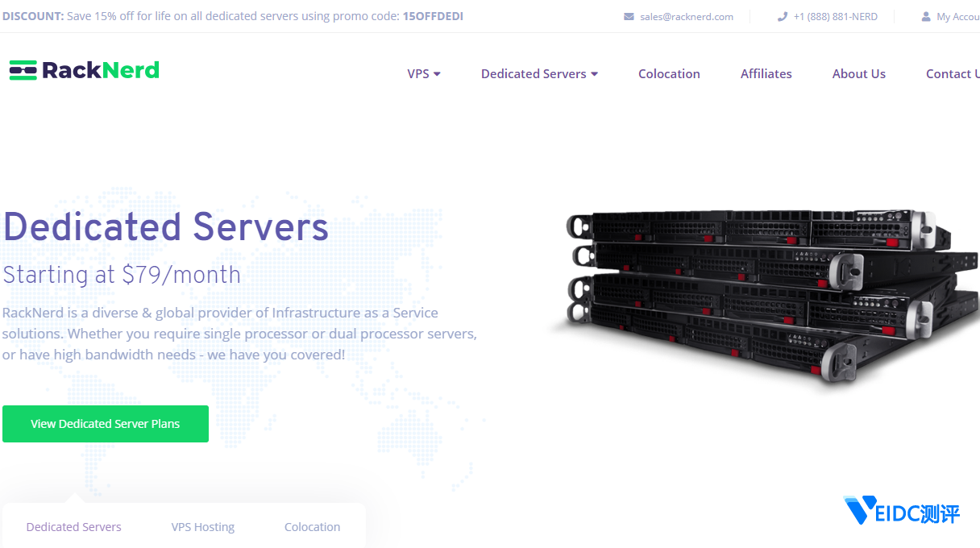Viewport: 980px width, 548px height.
Task: Select the Dedicated Servers tab at the bottom
Action: 73,527
